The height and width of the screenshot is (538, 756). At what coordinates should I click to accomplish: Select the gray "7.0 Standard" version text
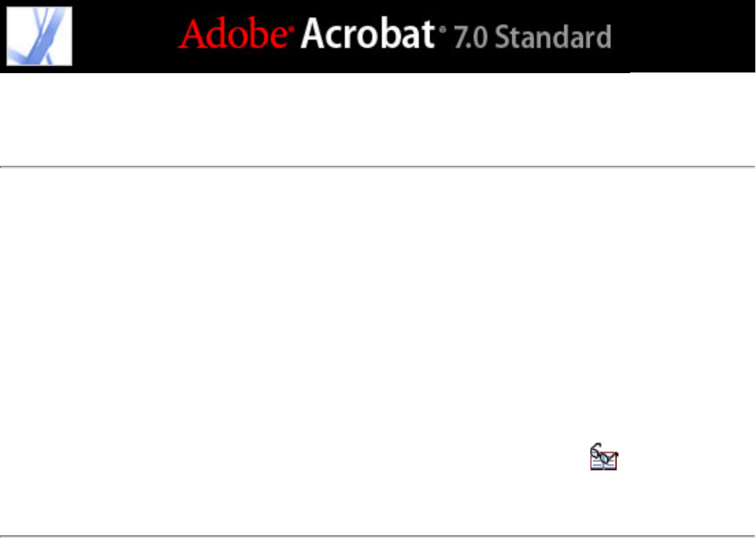point(533,37)
